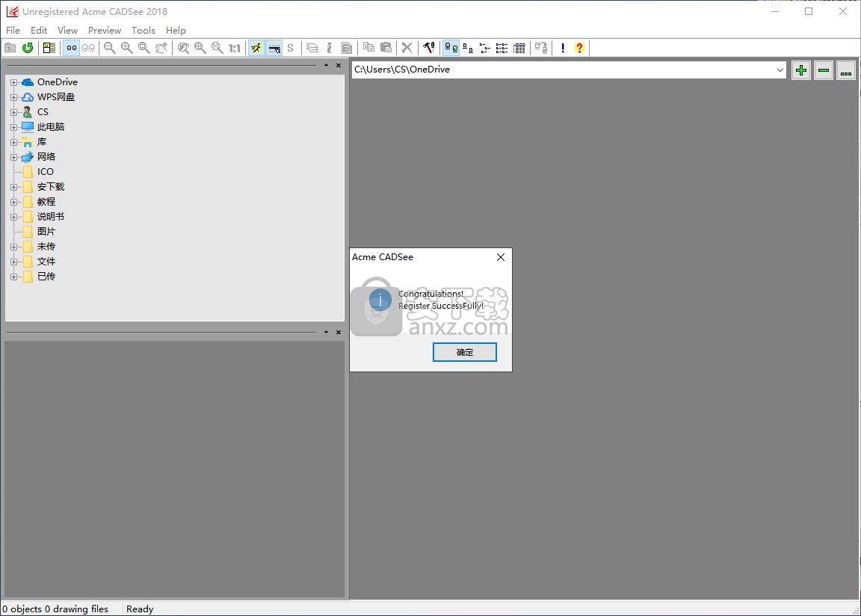The image size is (861, 616).
Task: Click the zoom in magnifier icon
Action: pyautogui.click(x=127, y=49)
